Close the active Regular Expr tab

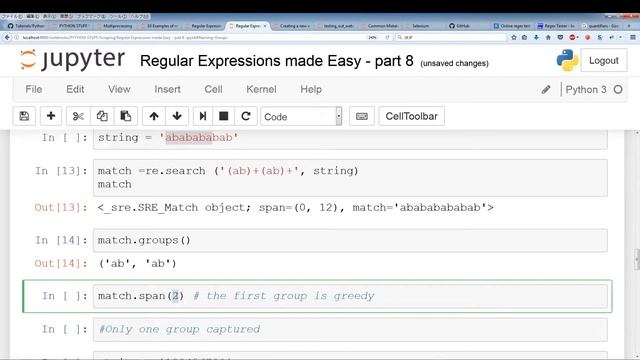[264, 26]
